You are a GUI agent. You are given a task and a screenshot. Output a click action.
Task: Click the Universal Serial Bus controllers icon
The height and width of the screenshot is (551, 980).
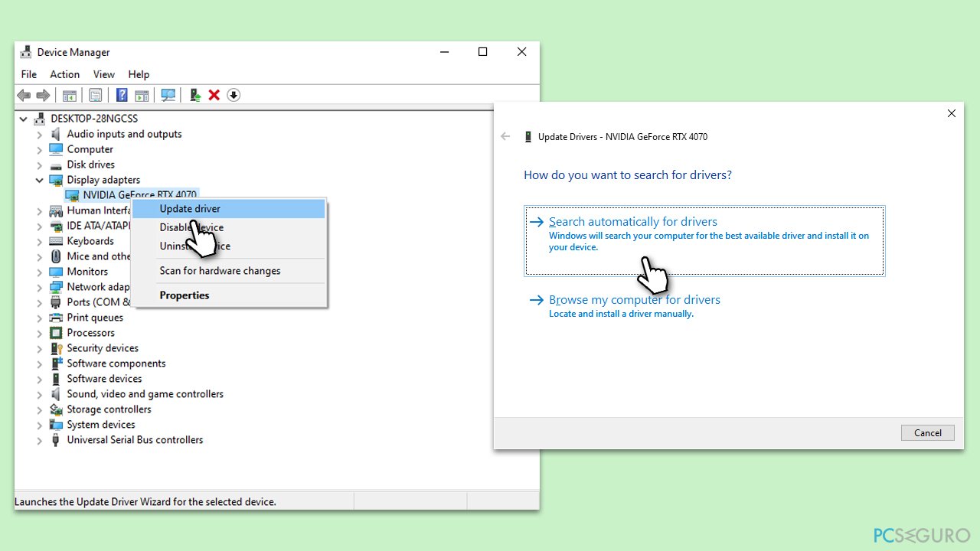coord(56,440)
